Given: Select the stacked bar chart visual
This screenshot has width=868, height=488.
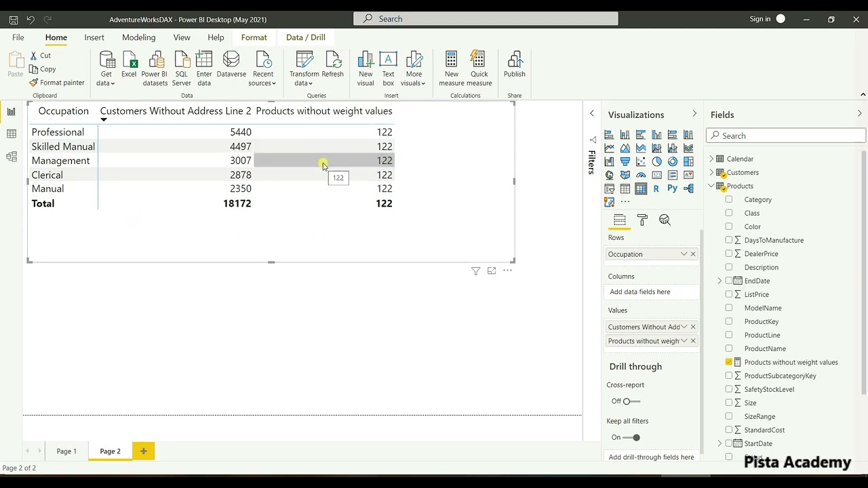Looking at the screenshot, I should point(609,134).
